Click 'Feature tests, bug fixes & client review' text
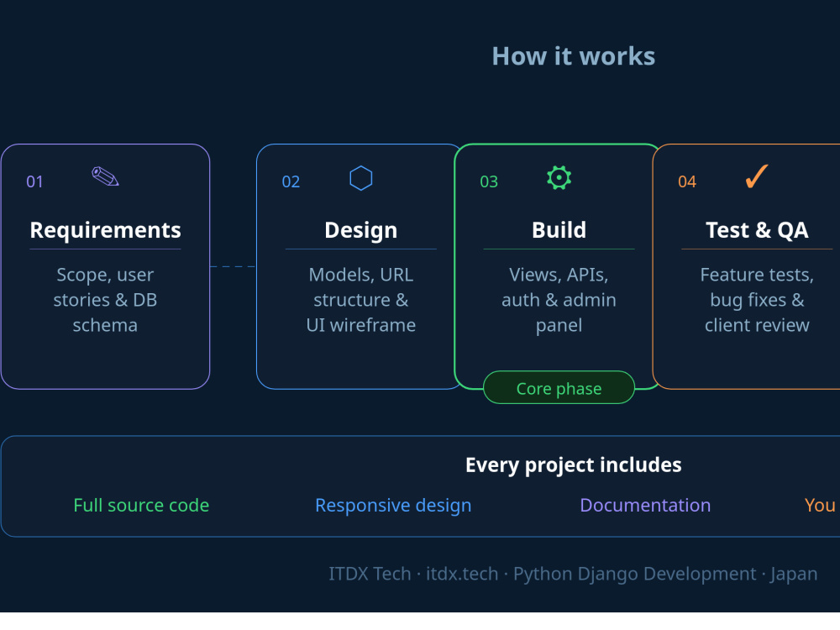This screenshot has height=630, width=840. coord(757,300)
